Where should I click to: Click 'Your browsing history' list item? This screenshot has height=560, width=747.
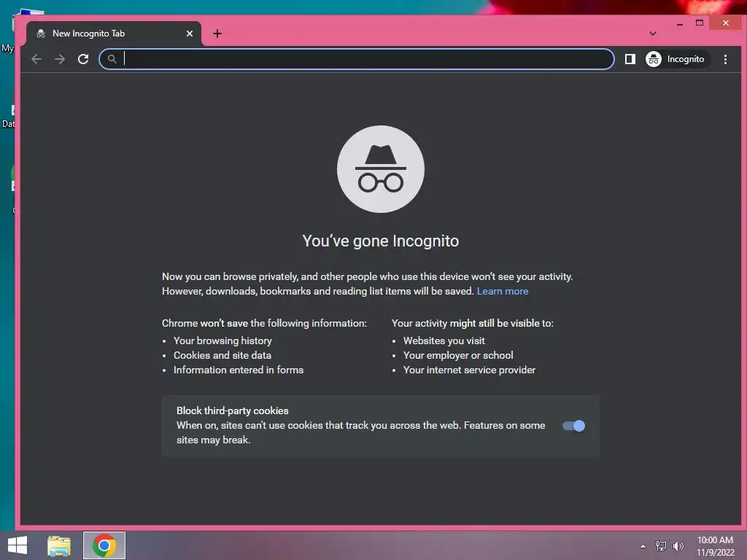pos(222,341)
